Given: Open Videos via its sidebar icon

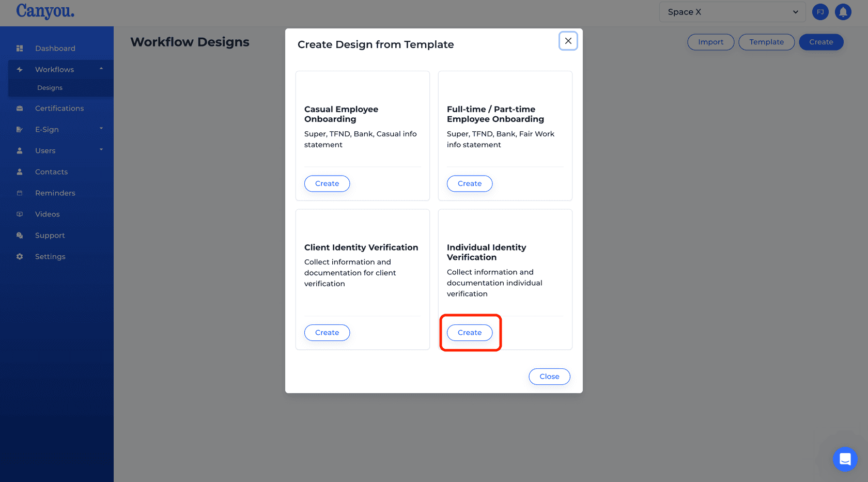Looking at the screenshot, I should 20,214.
